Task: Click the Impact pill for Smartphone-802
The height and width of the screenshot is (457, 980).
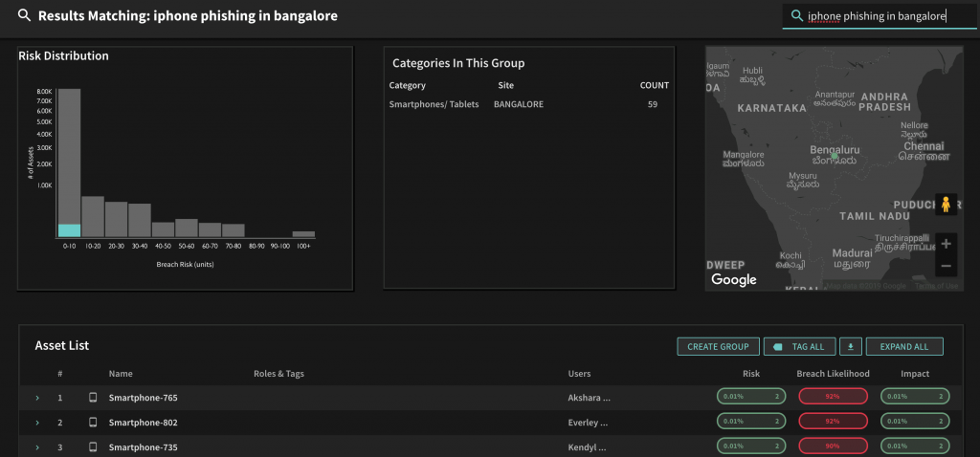Action: click(x=915, y=422)
